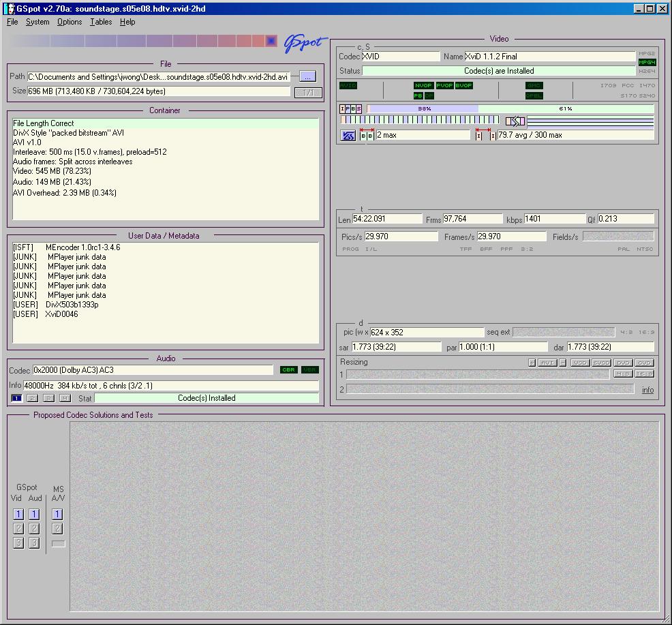Screen dimensions: 672x625
Task: Open the Resizing info link
Action: (648, 390)
